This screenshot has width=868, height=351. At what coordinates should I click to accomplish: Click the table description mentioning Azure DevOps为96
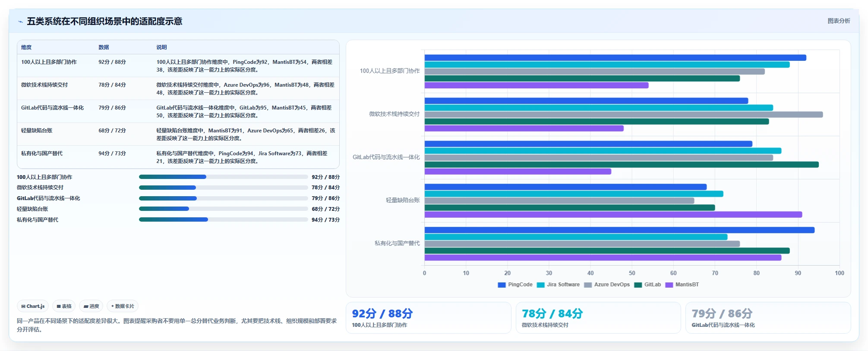tap(245, 89)
